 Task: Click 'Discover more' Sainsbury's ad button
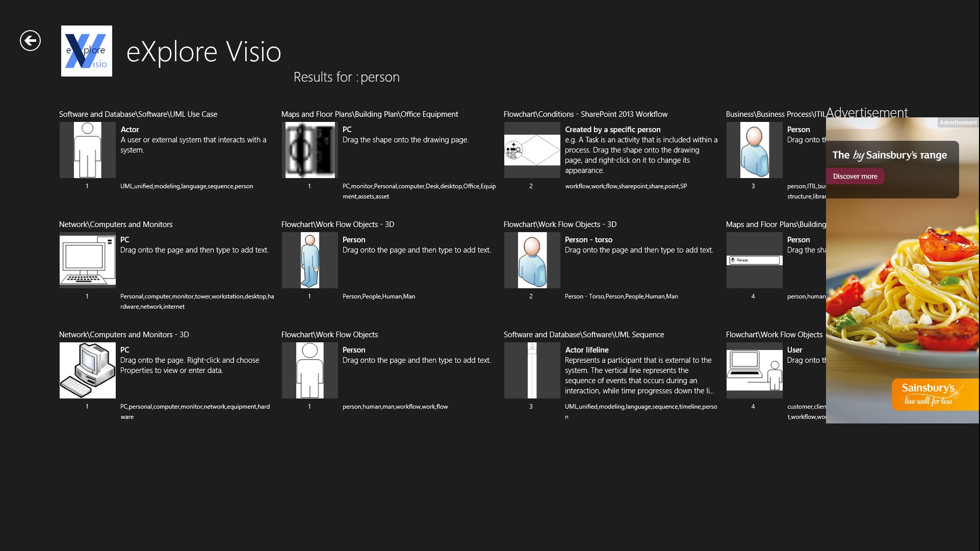click(855, 176)
